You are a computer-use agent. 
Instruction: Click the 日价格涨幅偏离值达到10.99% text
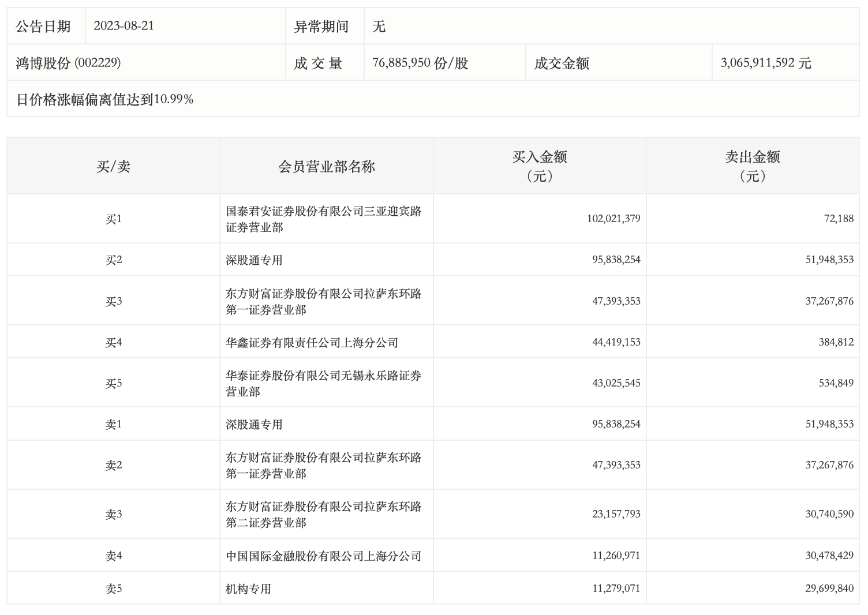click(104, 99)
